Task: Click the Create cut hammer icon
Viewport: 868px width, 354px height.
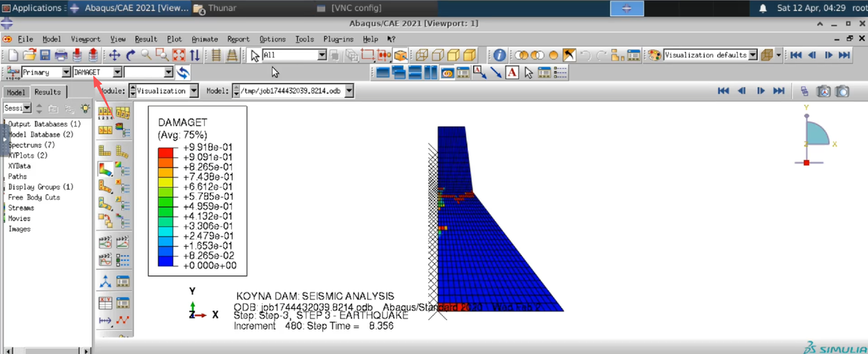Action: tap(570, 55)
